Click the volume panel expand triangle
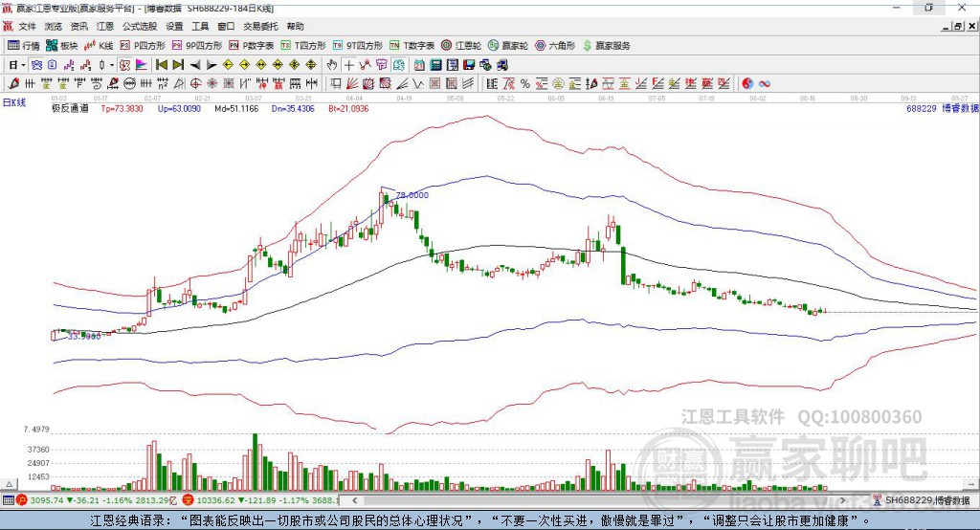The height and width of the screenshot is (530, 980). (x=9, y=484)
